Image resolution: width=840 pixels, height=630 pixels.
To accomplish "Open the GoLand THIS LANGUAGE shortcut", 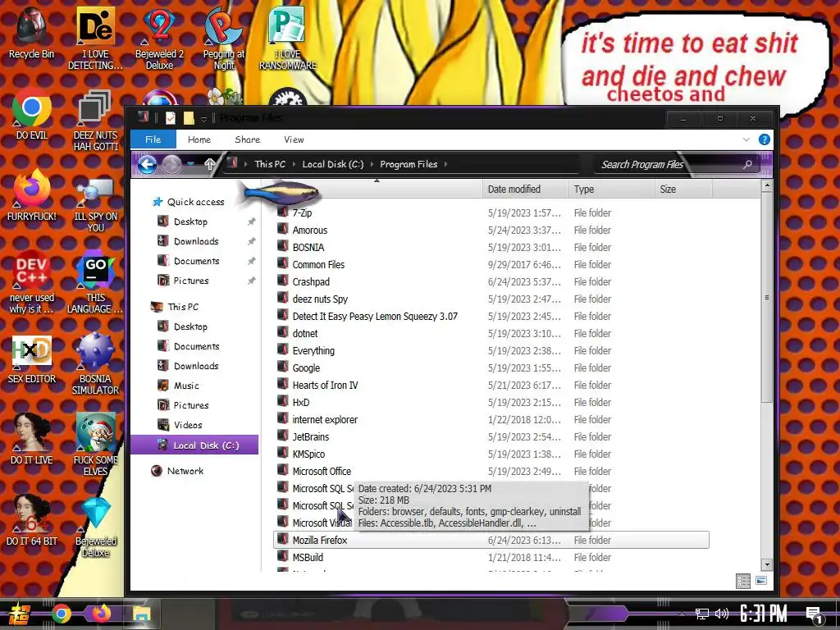I will point(95,282).
